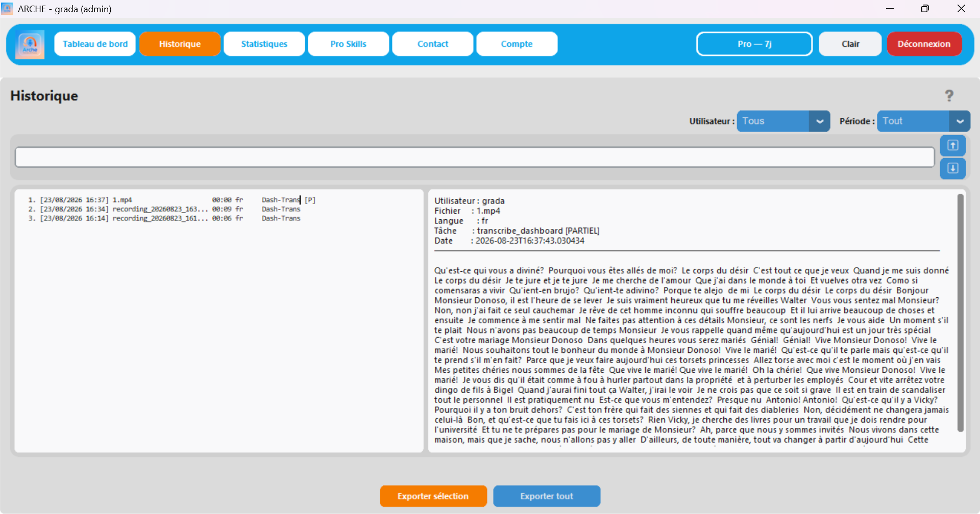Open the help question mark icon
980x514 pixels.
pos(949,95)
